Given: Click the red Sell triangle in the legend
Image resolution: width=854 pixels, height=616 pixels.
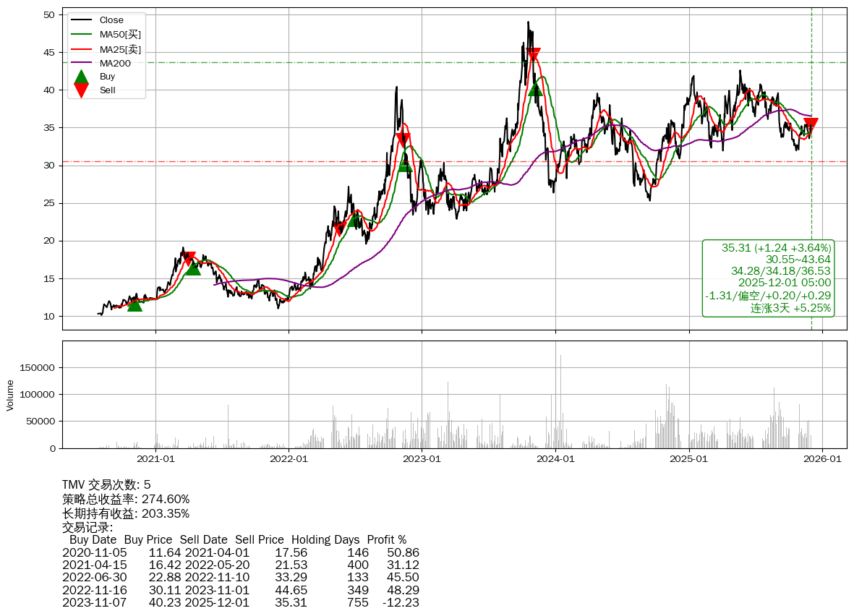Looking at the screenshot, I should [x=82, y=90].
